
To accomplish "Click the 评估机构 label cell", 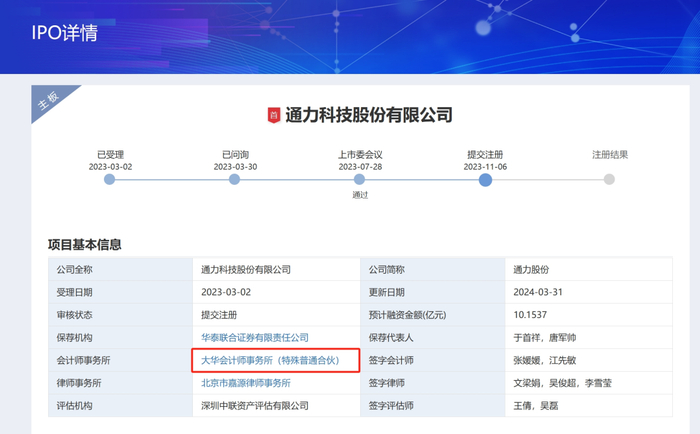I will (121, 406).
